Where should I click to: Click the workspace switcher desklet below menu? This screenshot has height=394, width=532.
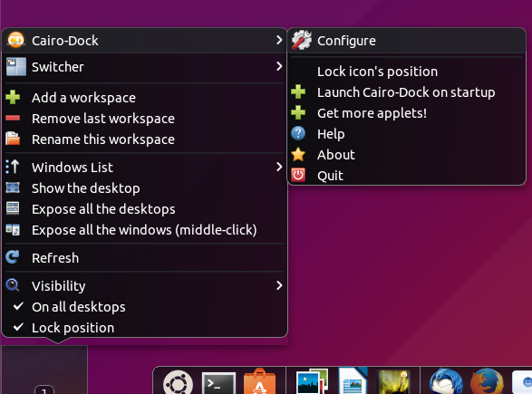[44, 370]
